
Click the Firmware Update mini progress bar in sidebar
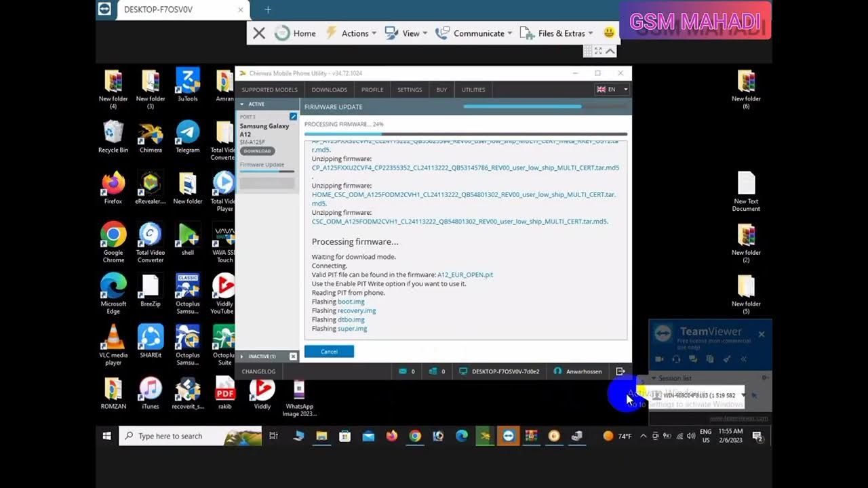point(267,171)
